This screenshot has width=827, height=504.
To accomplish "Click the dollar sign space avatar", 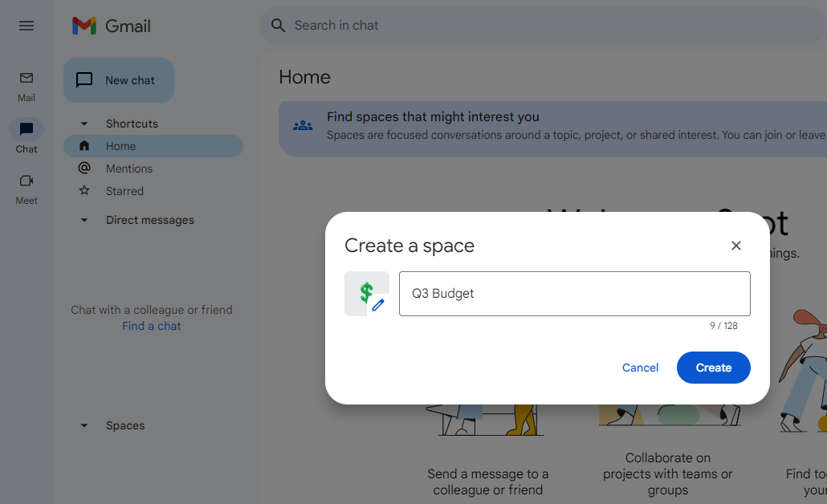I will click(x=366, y=293).
